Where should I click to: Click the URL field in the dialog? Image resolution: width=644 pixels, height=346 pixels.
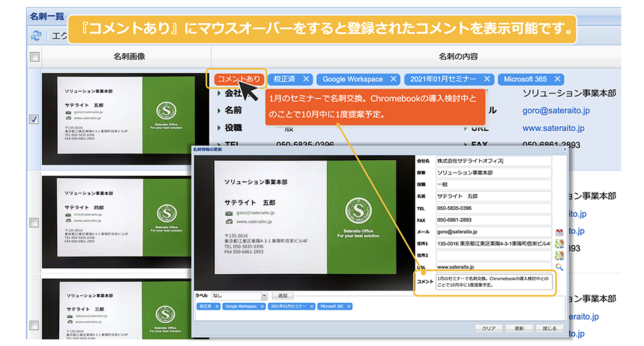[x=494, y=267]
